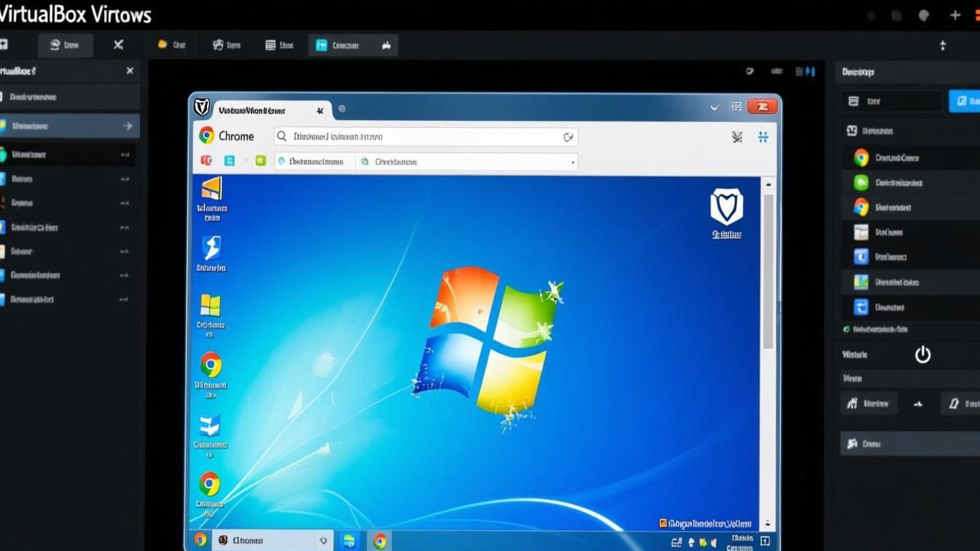
Task: Click the plus icon in the top-right corner
Action: [955, 15]
